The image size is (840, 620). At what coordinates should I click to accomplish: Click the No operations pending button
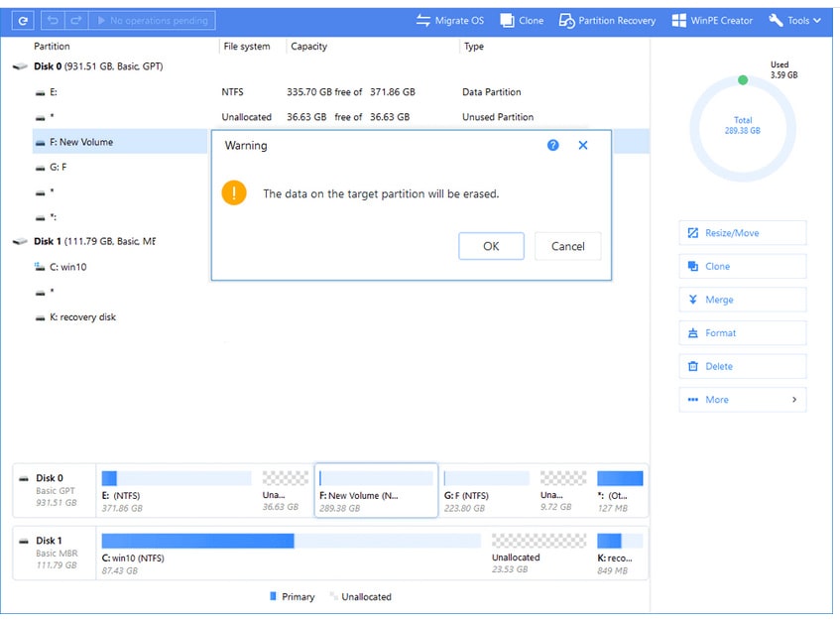(x=152, y=21)
